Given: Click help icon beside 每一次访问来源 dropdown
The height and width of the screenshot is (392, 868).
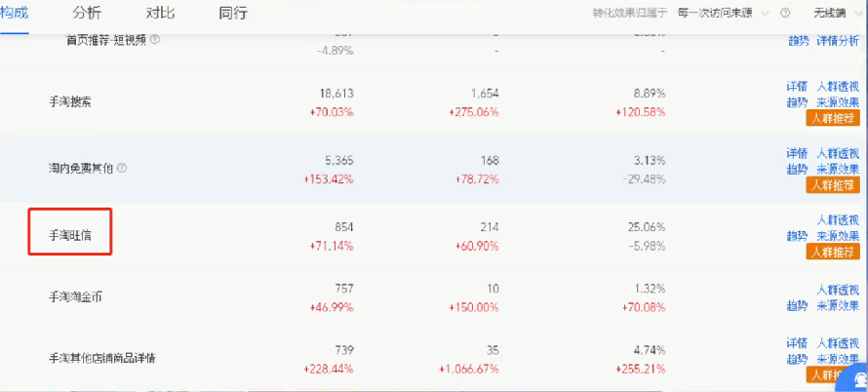Looking at the screenshot, I should tap(785, 14).
